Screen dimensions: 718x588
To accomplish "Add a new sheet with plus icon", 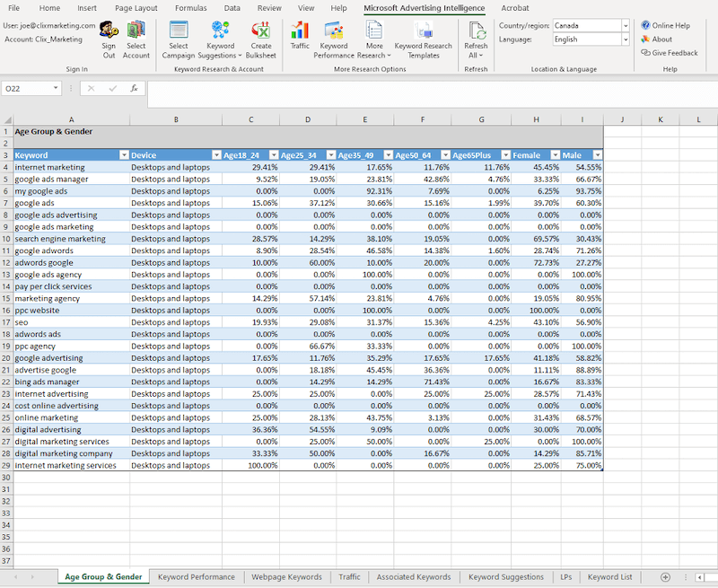I will 666,577.
